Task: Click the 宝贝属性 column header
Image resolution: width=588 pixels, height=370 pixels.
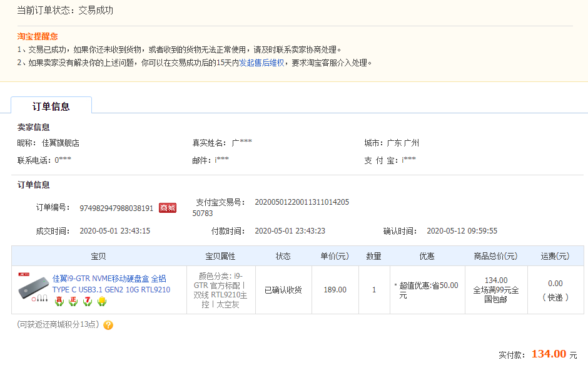Action: point(220,256)
